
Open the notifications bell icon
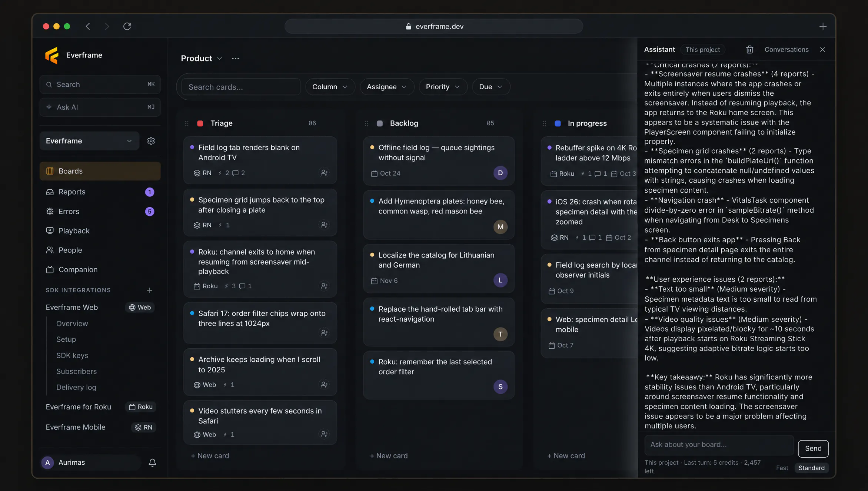point(152,462)
